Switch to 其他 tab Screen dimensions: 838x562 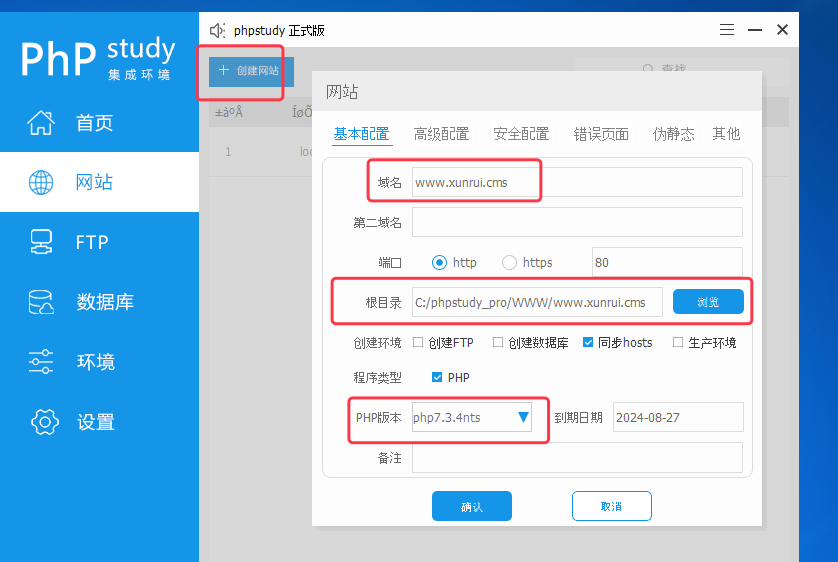point(726,134)
